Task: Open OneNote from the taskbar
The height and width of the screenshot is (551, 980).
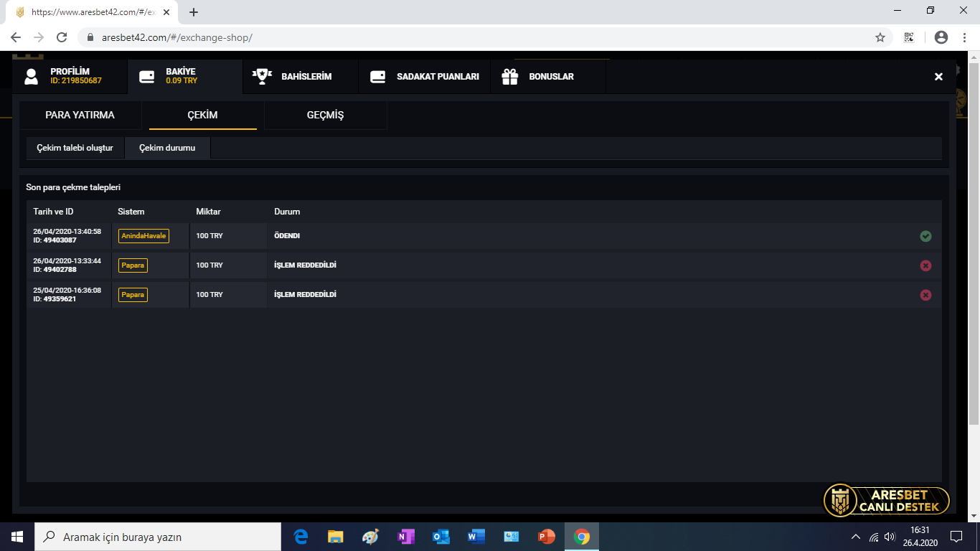Action: 405,537
